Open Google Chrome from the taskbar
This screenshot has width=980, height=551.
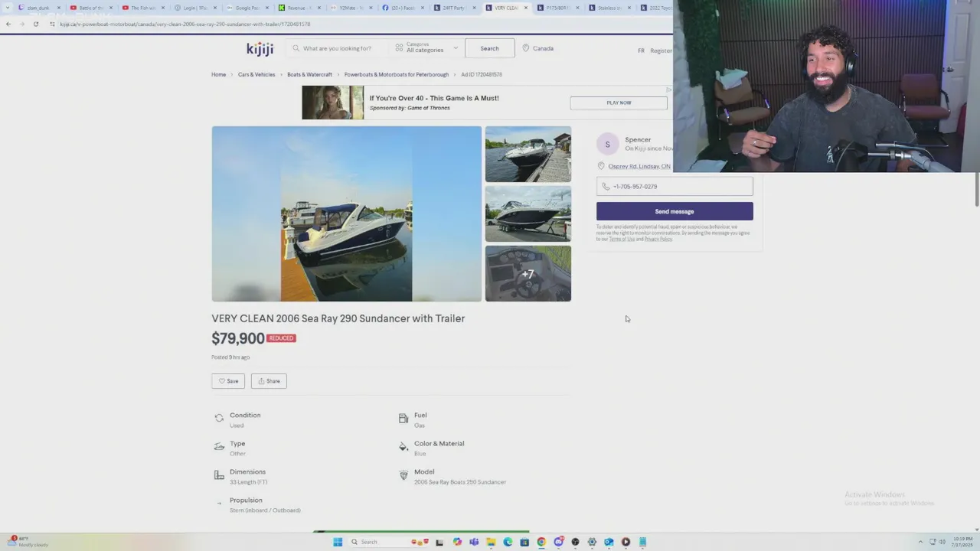541,542
